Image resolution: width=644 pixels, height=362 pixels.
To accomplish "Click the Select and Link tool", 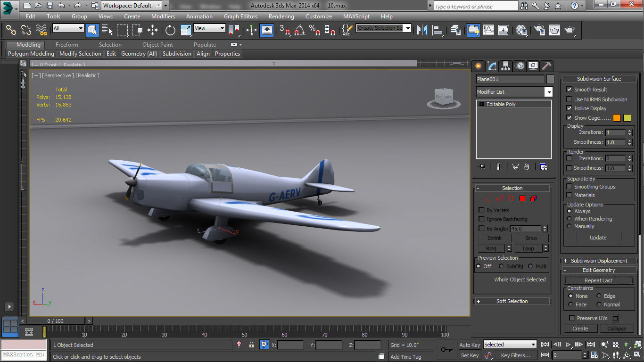I will [x=10, y=30].
